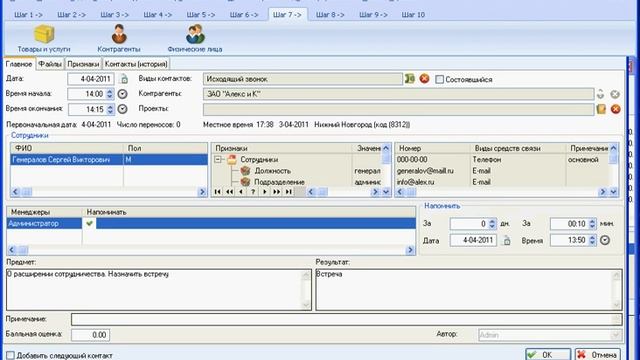Click clock icon next to Время начала
Viewport: 640px width, 360px height.
[122, 94]
